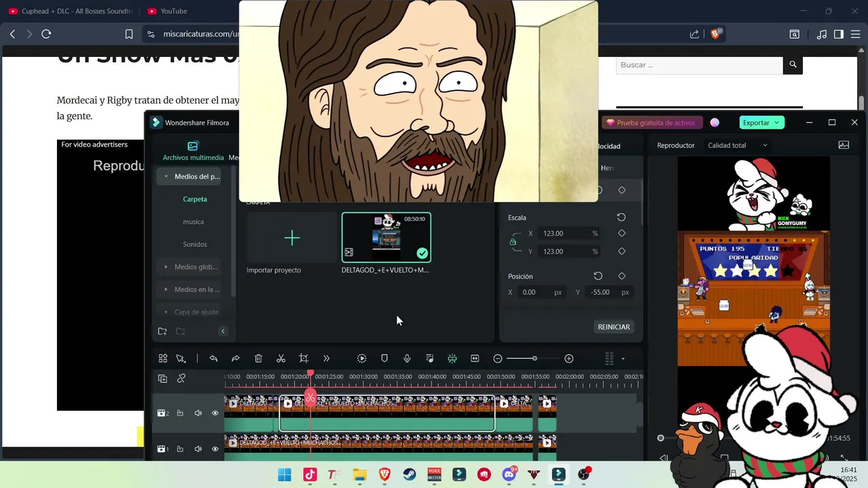Viewport: 868px width, 488px height.
Task: Select musica folder in media tree
Action: (x=193, y=222)
